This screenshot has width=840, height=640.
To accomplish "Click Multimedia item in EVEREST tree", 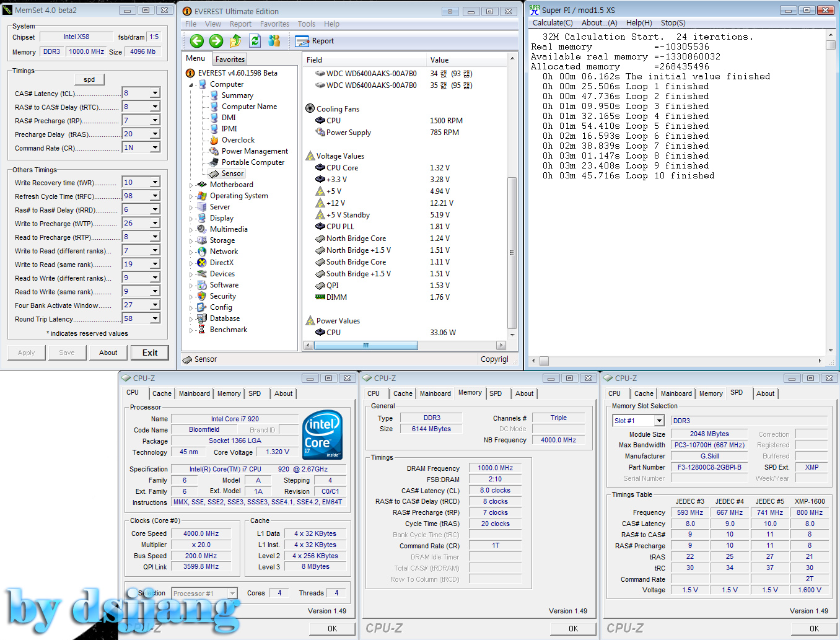I will [229, 229].
